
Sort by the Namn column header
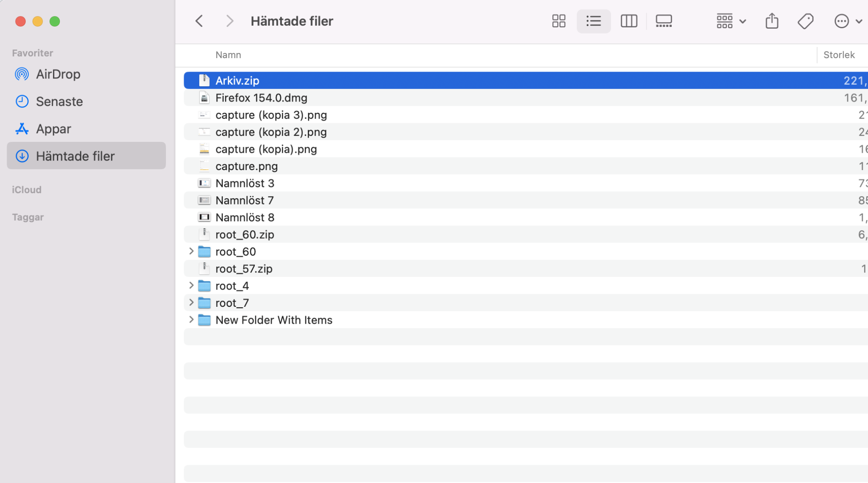point(228,55)
